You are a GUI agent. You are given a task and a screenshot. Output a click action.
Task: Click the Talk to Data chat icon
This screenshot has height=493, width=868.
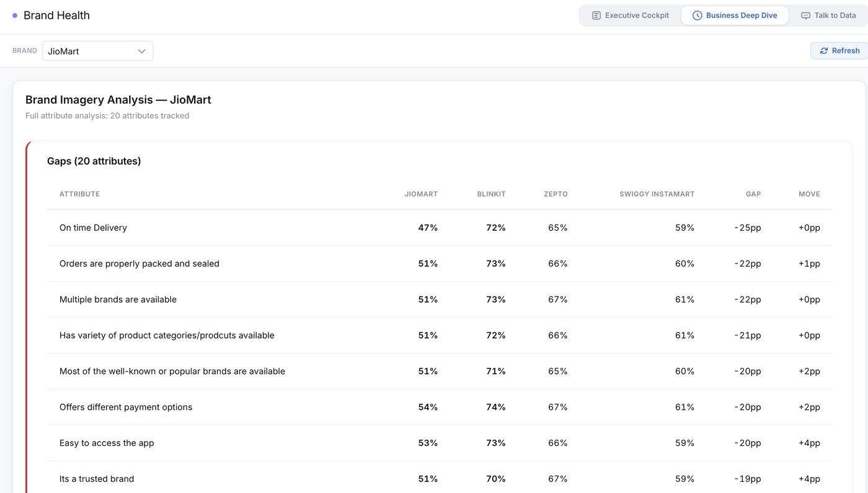coord(805,16)
